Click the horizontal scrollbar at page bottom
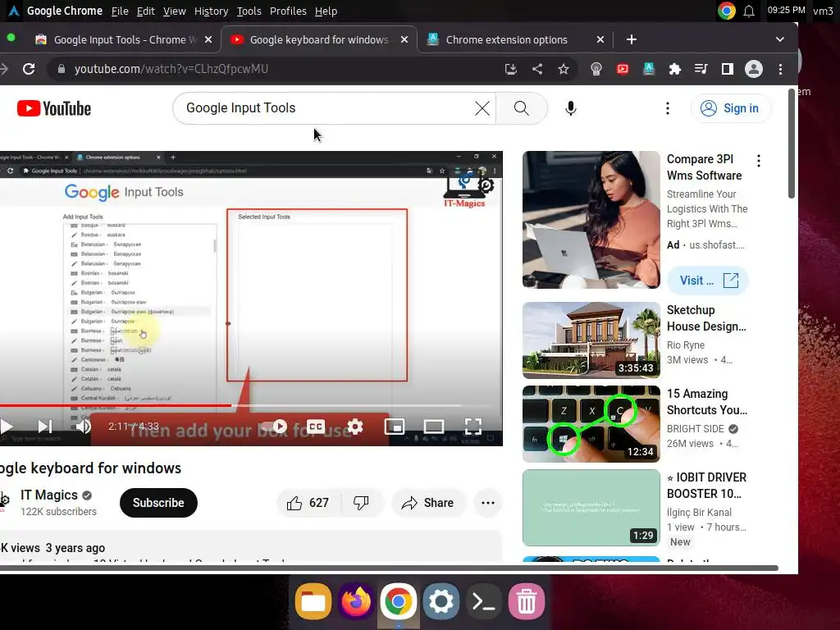 389,568
